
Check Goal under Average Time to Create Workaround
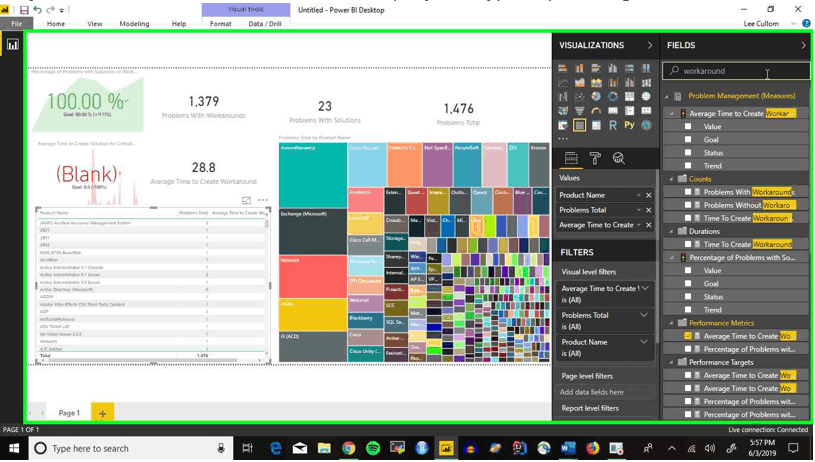click(x=688, y=139)
